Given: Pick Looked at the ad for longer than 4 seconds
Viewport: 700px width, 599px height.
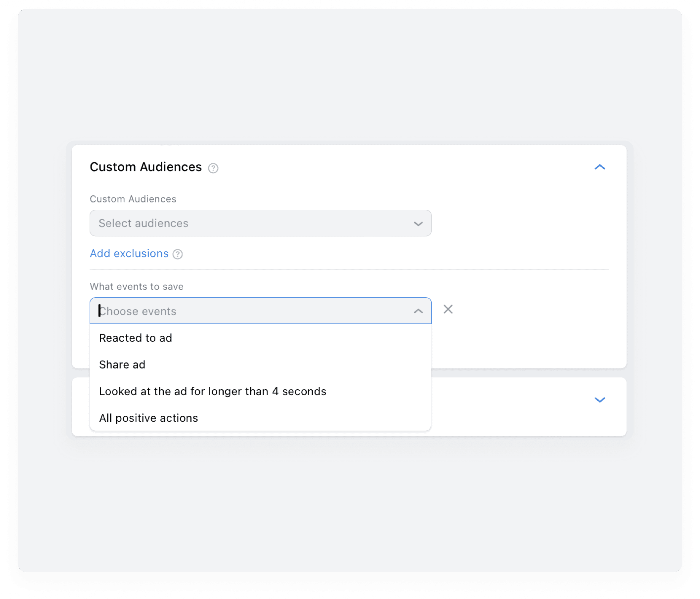Looking at the screenshot, I should coord(260,391).
